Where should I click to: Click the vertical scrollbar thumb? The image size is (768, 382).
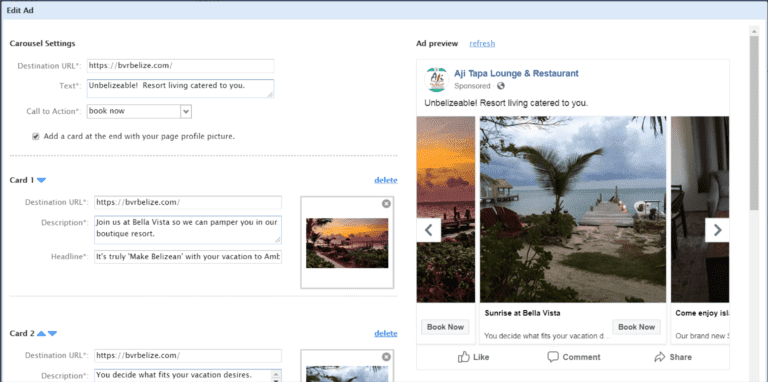754,122
